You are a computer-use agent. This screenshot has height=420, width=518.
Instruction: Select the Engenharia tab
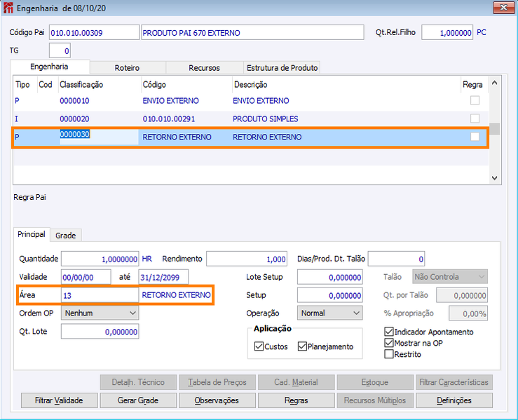pos(49,67)
